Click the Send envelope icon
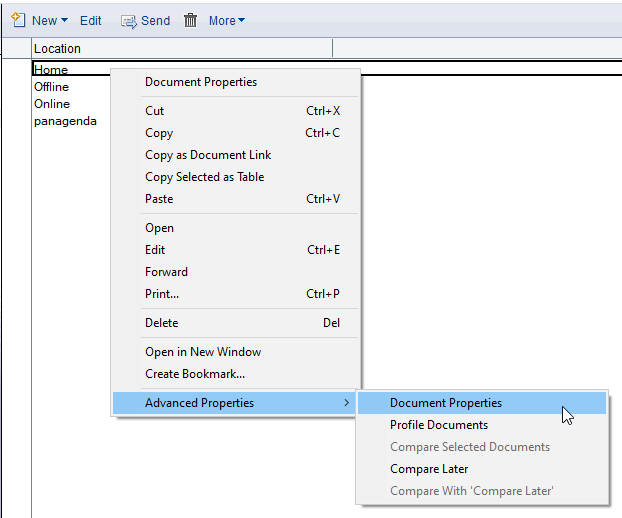Viewport: 622px width, 518px height. (129, 21)
